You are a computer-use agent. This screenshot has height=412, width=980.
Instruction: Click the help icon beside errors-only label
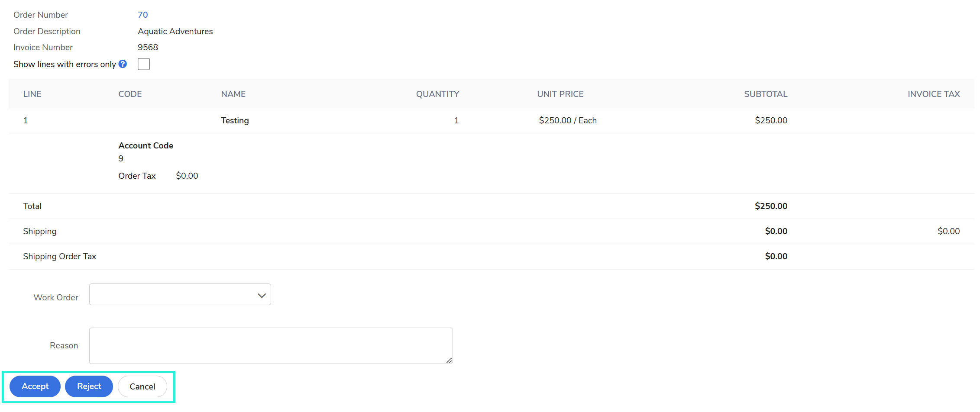[123, 64]
